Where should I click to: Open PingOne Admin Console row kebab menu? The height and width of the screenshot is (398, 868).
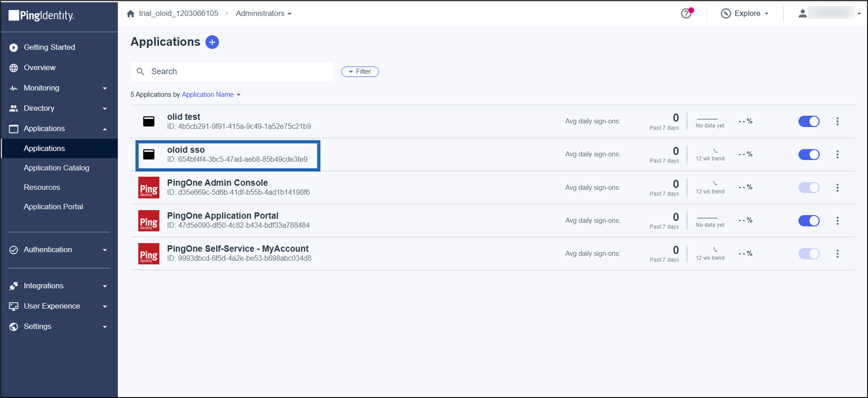(x=837, y=188)
